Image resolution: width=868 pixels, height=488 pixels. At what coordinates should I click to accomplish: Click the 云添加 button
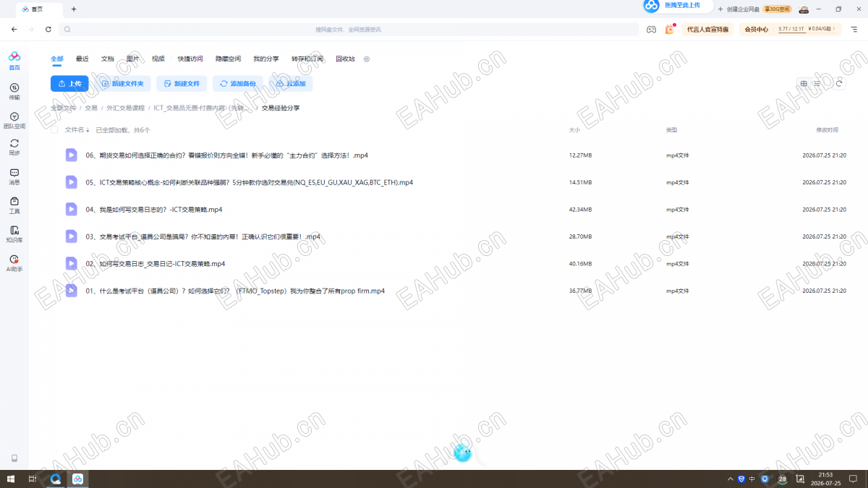(291, 84)
